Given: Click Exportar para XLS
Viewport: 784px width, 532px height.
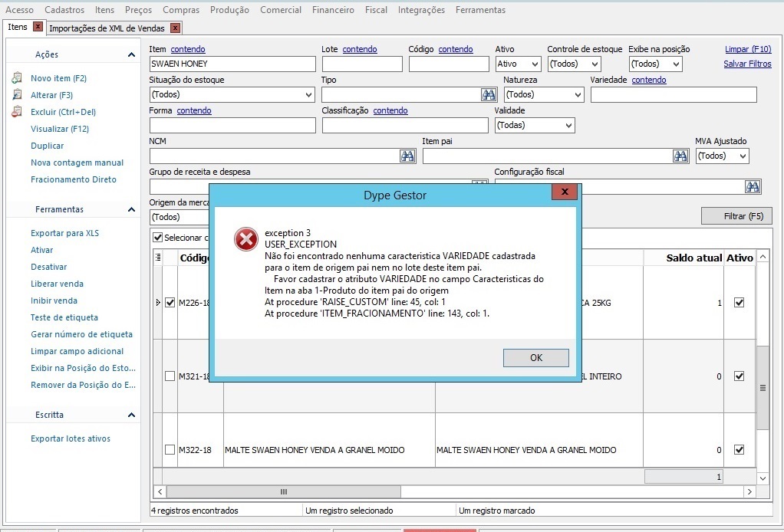Looking at the screenshot, I should point(64,233).
